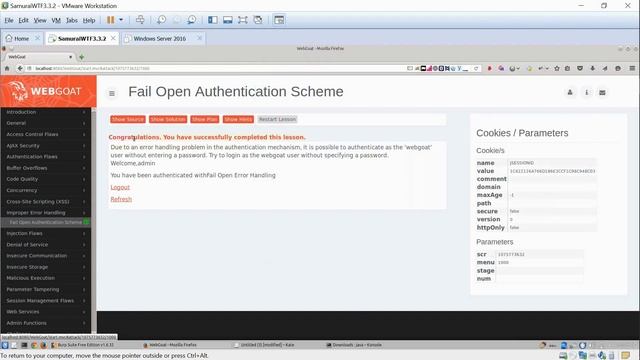Click Show Source button
This screenshot has height=360, width=640.
pos(128,119)
